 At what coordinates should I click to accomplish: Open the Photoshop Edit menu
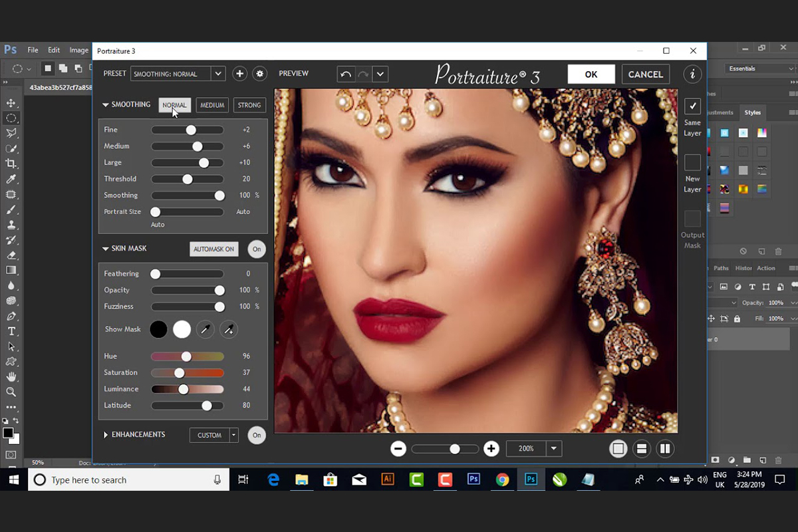point(54,50)
